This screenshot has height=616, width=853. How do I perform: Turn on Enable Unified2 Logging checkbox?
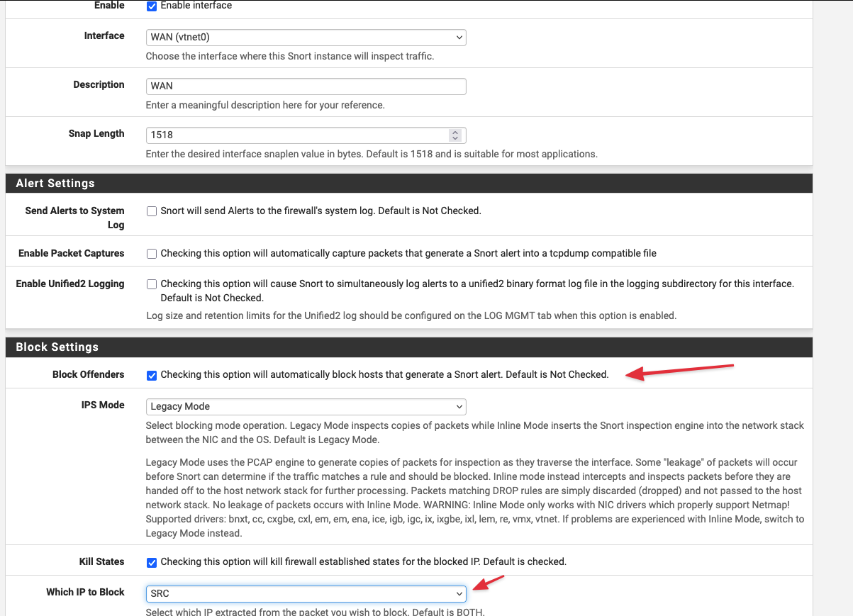(152, 284)
